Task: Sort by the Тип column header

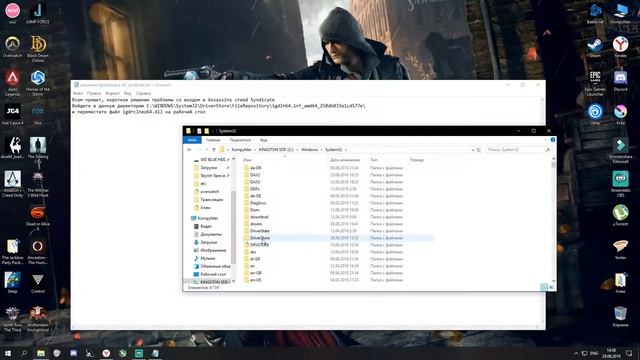Action: coord(374,160)
